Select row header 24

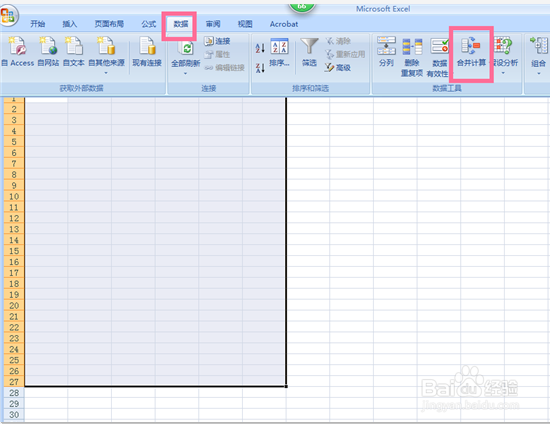(14, 349)
